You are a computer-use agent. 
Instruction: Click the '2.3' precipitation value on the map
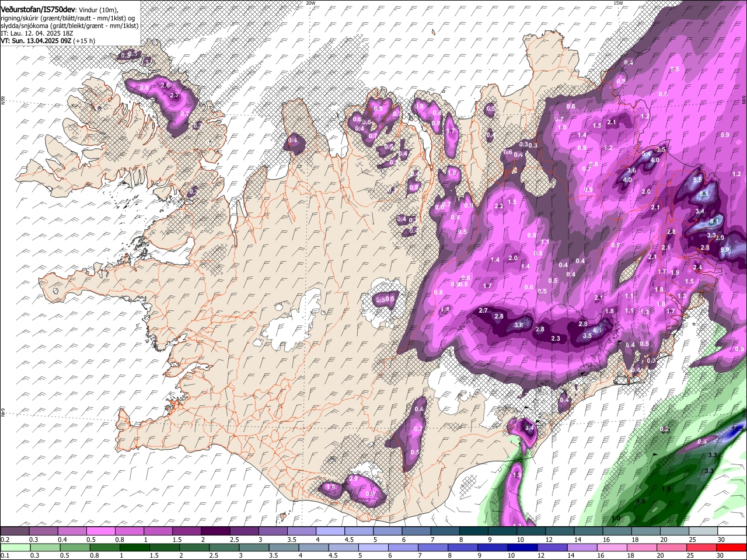(x=556, y=338)
